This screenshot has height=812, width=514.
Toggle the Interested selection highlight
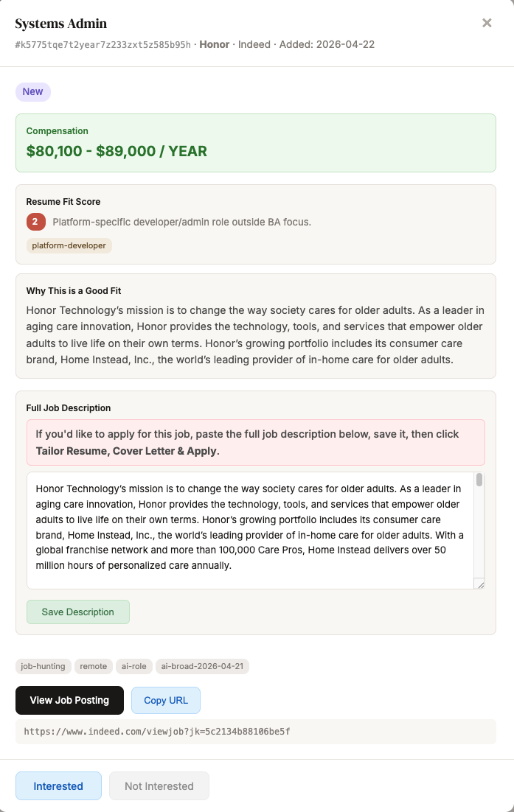[58, 785]
